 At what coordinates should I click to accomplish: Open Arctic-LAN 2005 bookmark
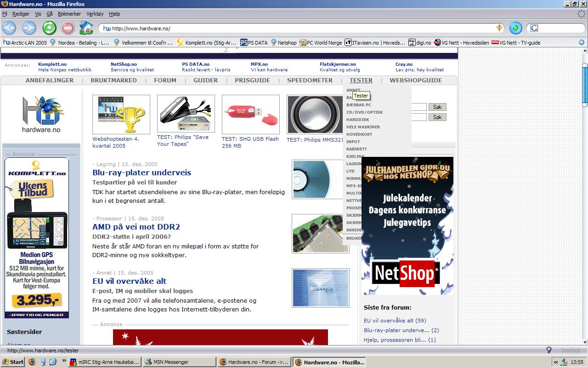(x=25, y=42)
